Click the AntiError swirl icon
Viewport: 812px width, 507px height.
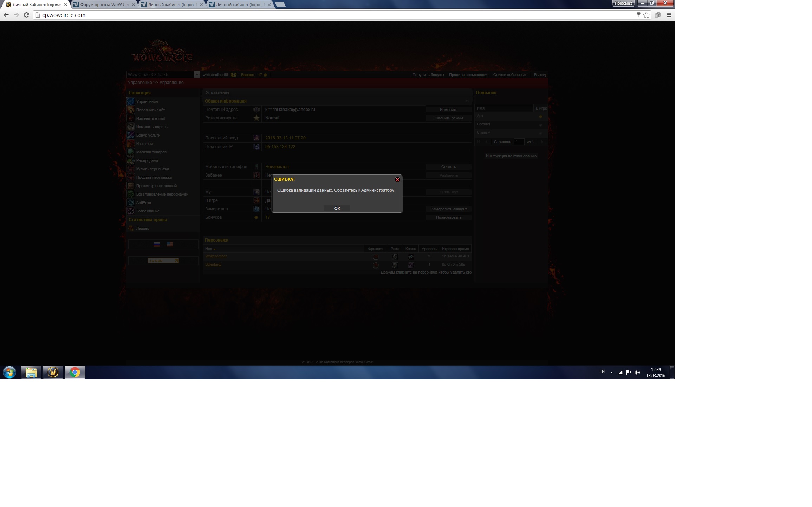131,203
